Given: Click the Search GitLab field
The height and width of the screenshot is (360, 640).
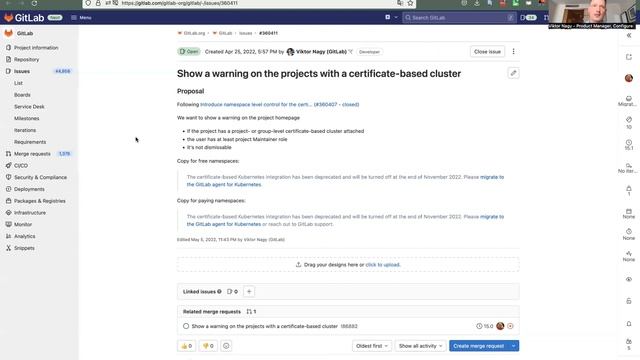Looking at the screenshot, I should [459, 18].
